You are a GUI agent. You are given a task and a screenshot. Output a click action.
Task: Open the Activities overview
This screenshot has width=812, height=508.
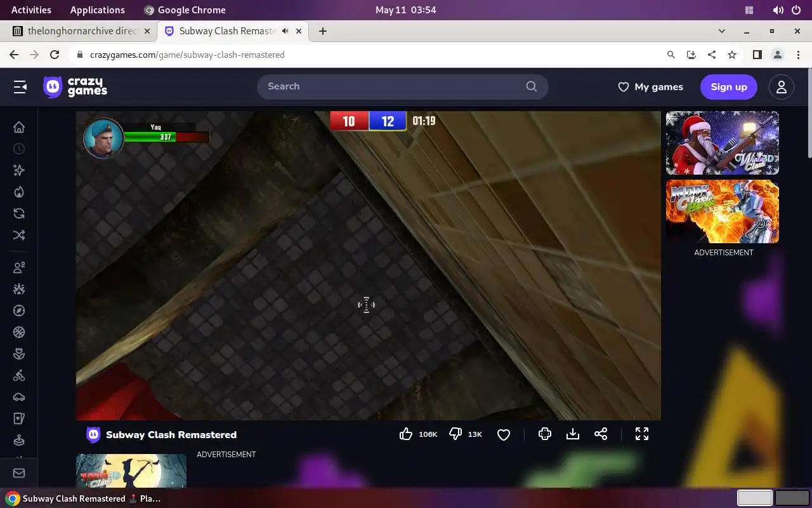pos(31,10)
